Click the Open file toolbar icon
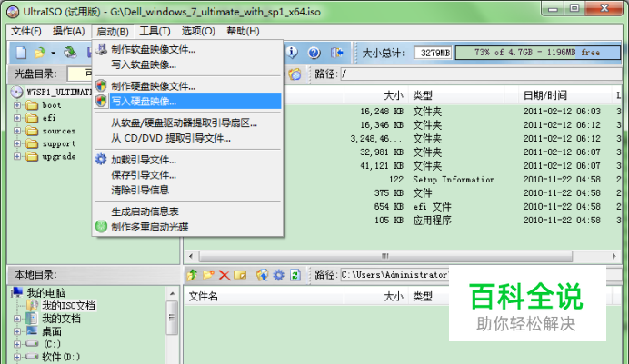Viewport: 629px width, 364px height. click(40, 53)
